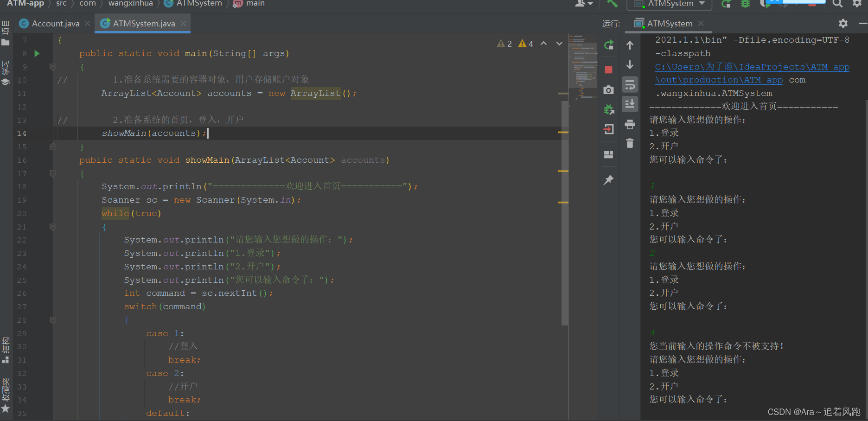Image resolution: width=868 pixels, height=421 pixels.
Task: Stop the running program
Action: pyautogui.click(x=609, y=70)
